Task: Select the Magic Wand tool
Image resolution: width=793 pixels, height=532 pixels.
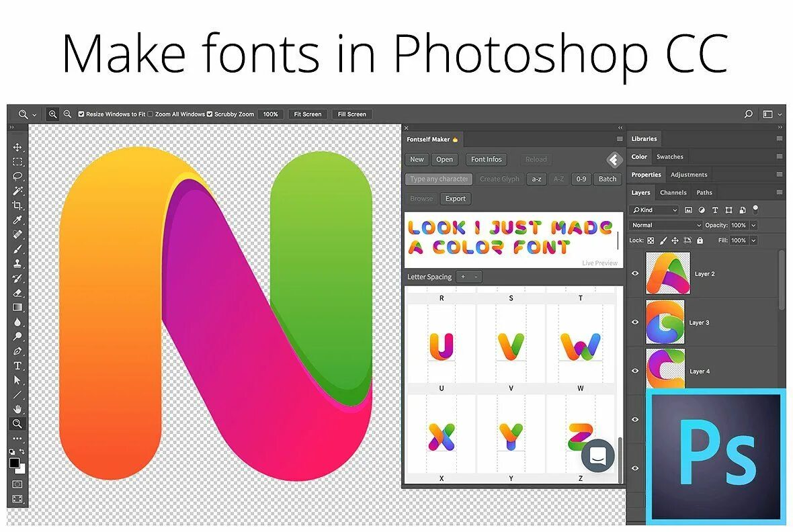Action: [17, 191]
